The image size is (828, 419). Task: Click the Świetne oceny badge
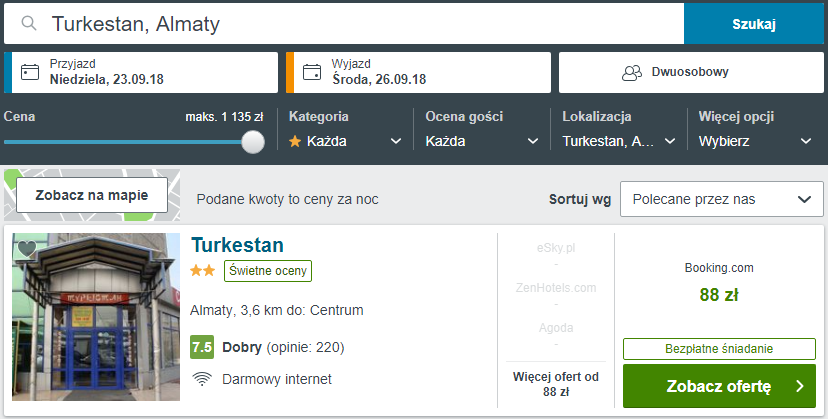tap(268, 271)
